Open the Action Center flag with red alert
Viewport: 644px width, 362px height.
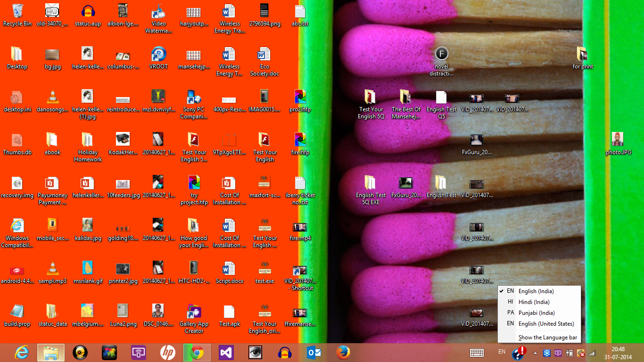click(x=519, y=353)
